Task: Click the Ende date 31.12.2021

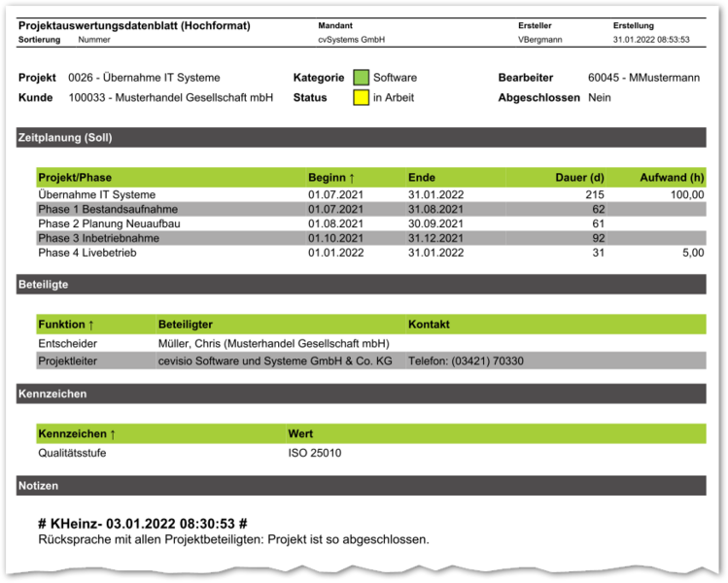Action: tap(435, 238)
